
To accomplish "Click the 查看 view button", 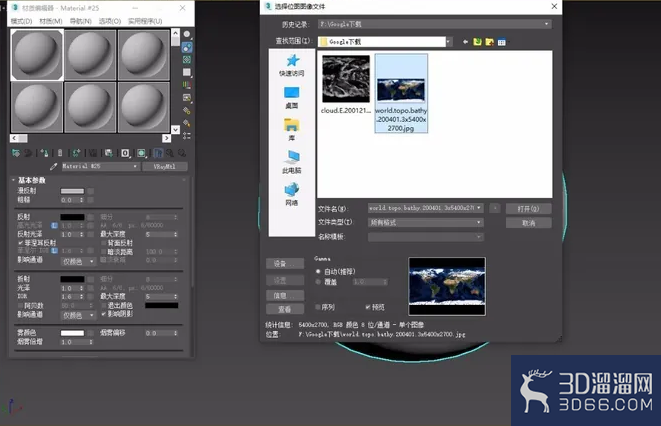I will pos(285,309).
